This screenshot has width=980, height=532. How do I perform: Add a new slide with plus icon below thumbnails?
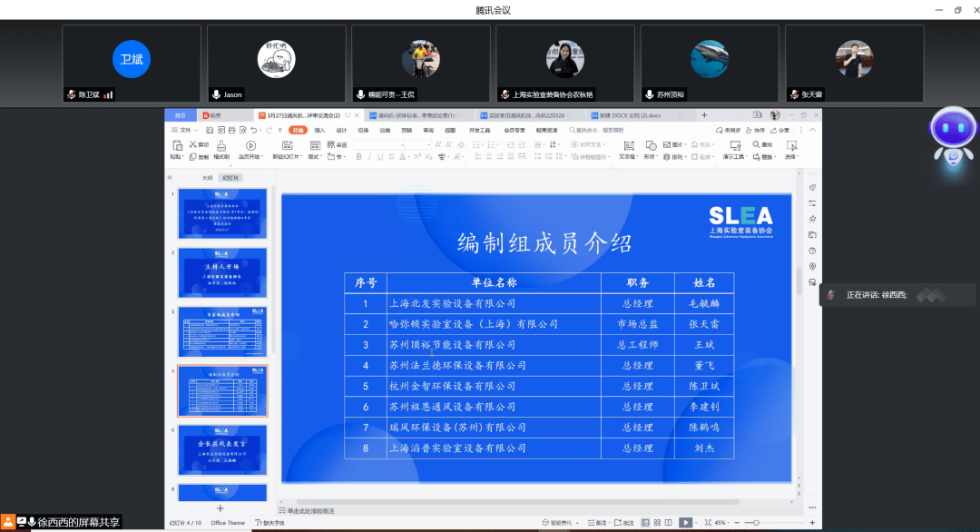220,508
